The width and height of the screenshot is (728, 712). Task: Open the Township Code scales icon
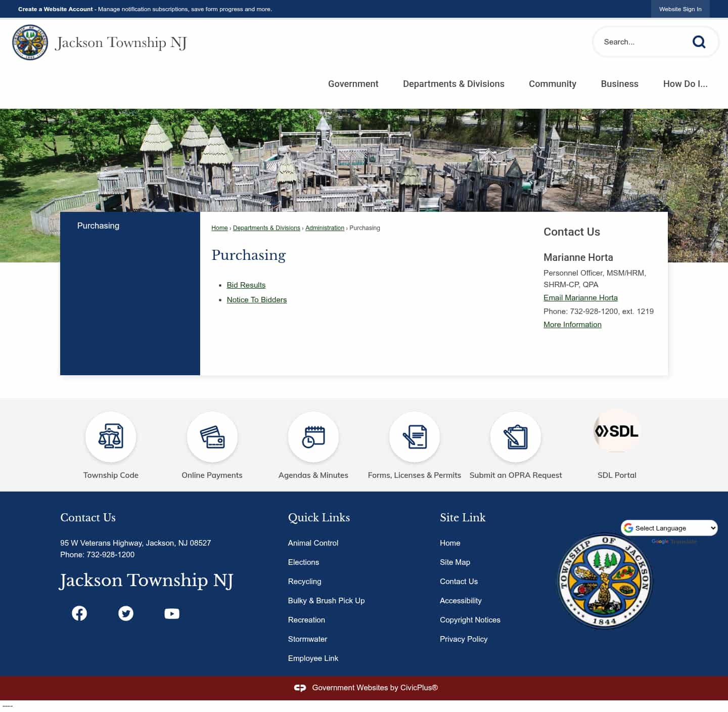click(x=111, y=437)
